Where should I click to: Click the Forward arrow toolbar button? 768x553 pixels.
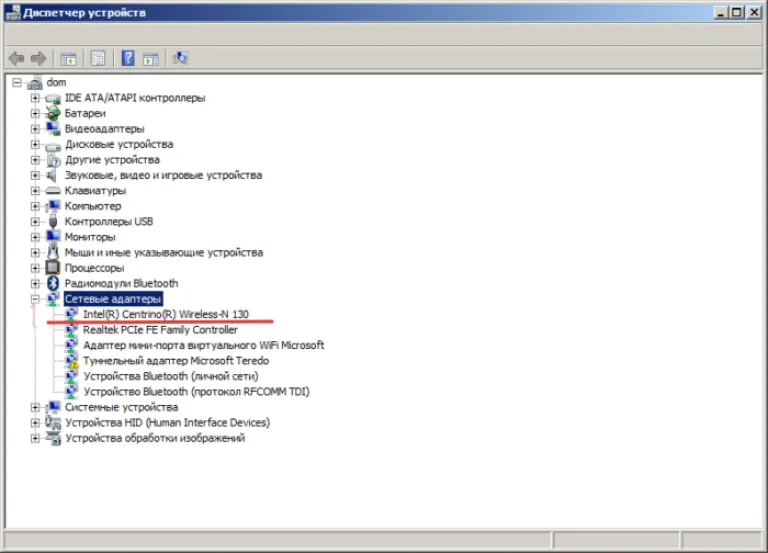38,59
